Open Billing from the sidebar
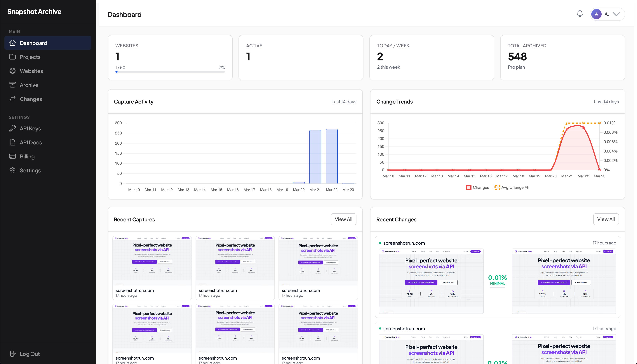Viewport: 637px width, 364px height. click(48, 156)
